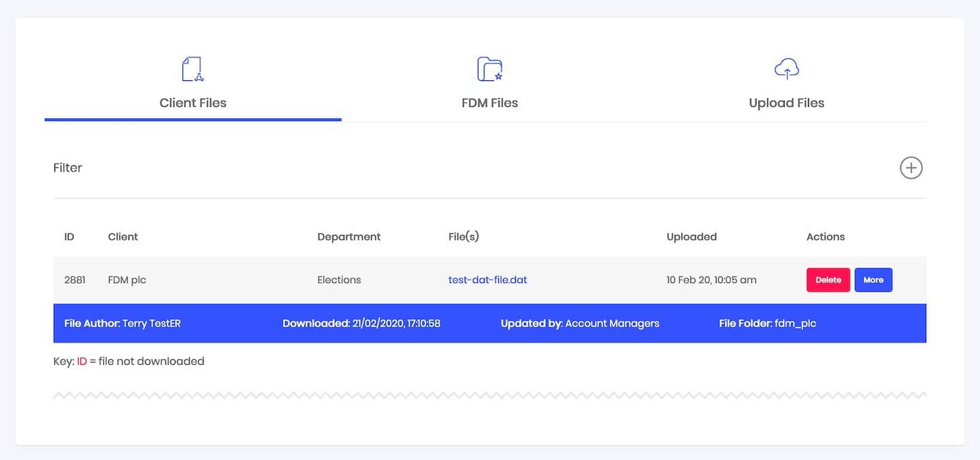This screenshot has height=460, width=980.
Task: Switch to the Client Files tab label
Action: click(193, 103)
